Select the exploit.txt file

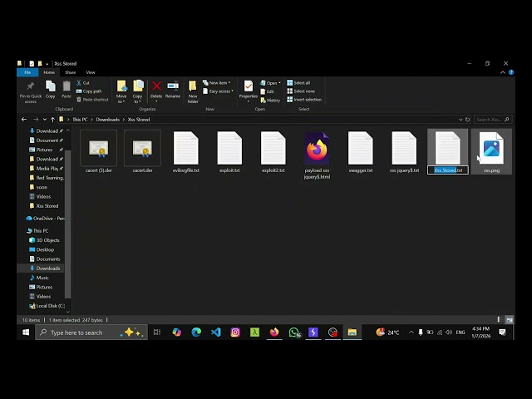click(x=229, y=151)
